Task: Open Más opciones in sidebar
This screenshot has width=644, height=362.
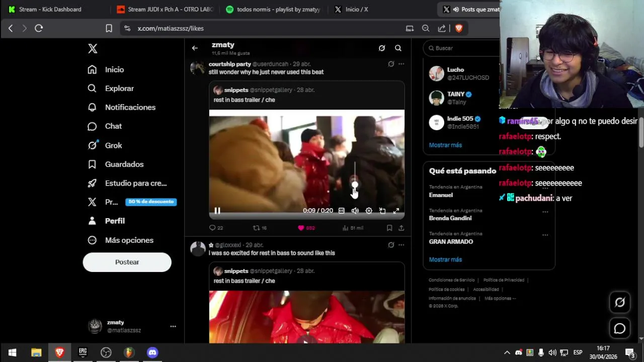Action: click(x=120, y=240)
